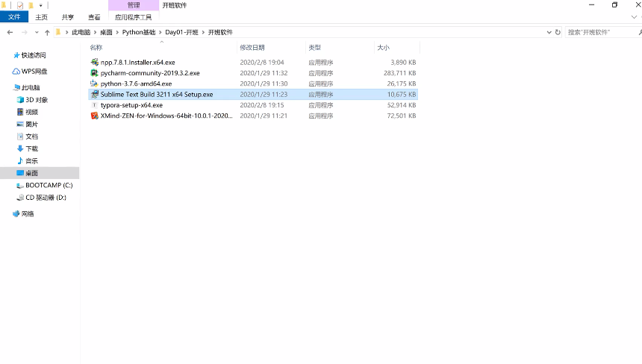
Task: Click the BOOTCAMP (C:) drive icon
Action: pyautogui.click(x=20, y=185)
